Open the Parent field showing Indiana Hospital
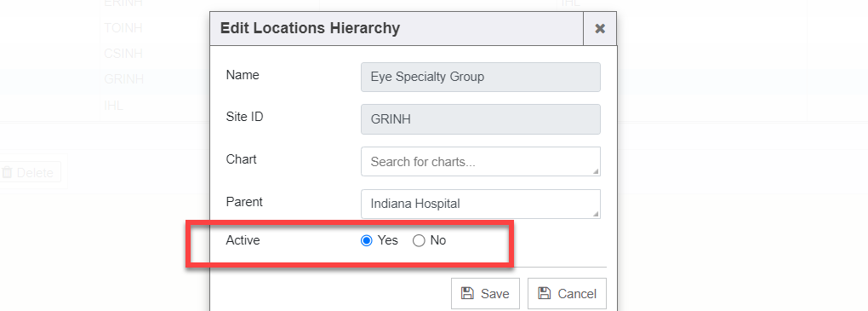Viewport: 868px width, 311px height. click(481, 204)
